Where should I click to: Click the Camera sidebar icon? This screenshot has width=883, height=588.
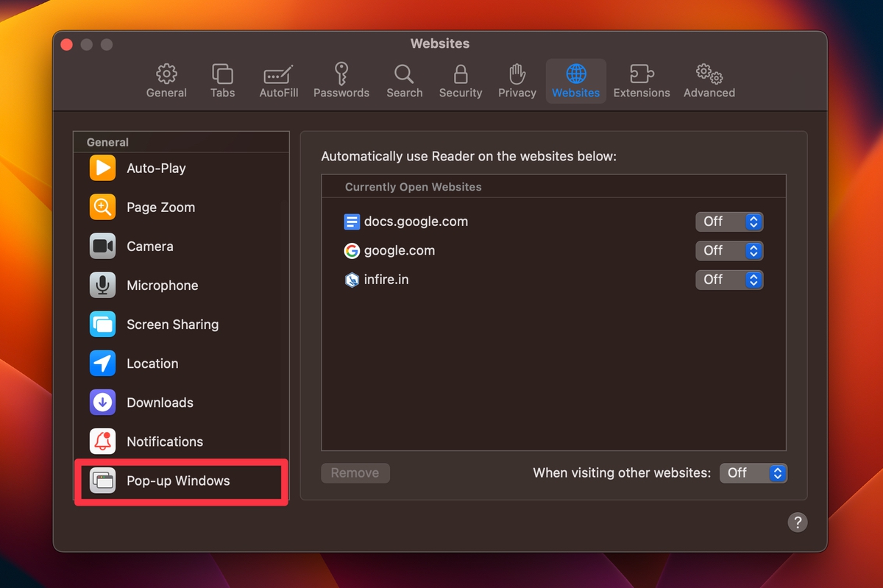[x=102, y=246]
